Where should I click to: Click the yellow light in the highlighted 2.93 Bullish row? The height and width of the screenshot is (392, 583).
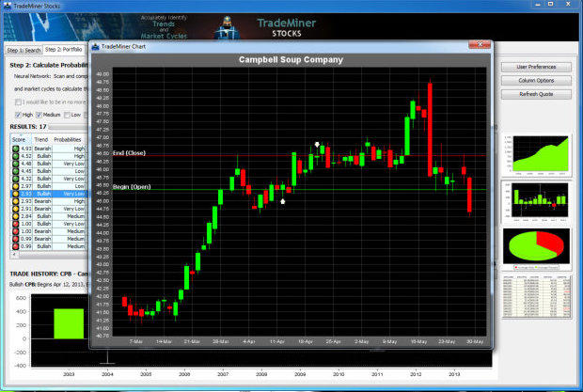(x=16, y=194)
